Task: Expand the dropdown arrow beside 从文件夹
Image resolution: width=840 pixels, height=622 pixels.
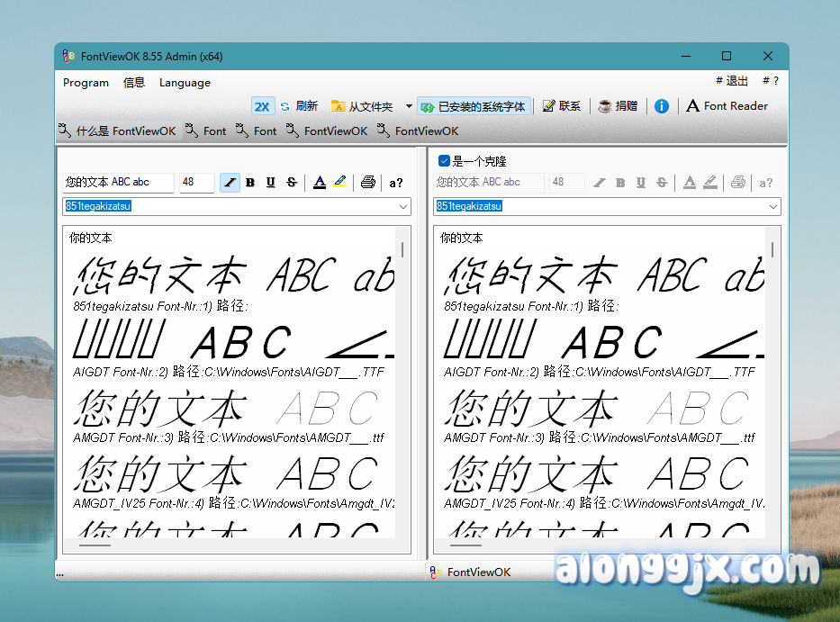Action: tap(409, 106)
